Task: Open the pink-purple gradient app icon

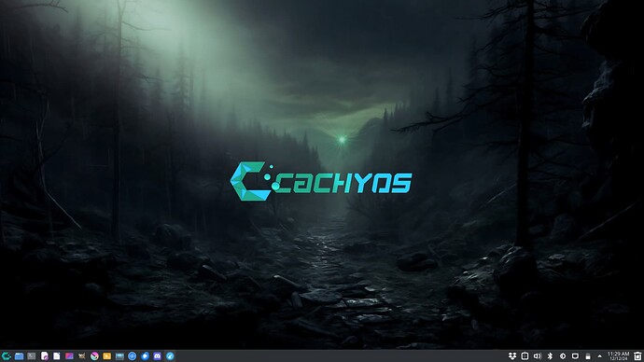Action: coord(69,355)
